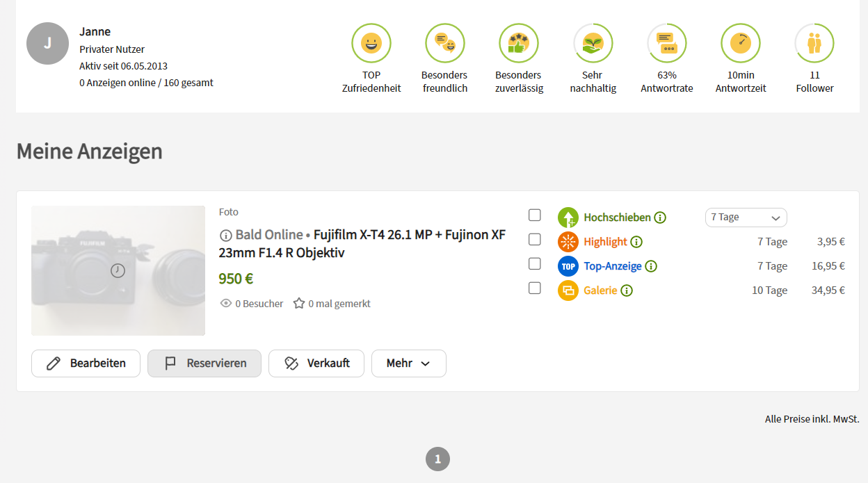The width and height of the screenshot is (868, 483).
Task: Open the 7 Tage duration dropdown
Action: pyautogui.click(x=746, y=218)
